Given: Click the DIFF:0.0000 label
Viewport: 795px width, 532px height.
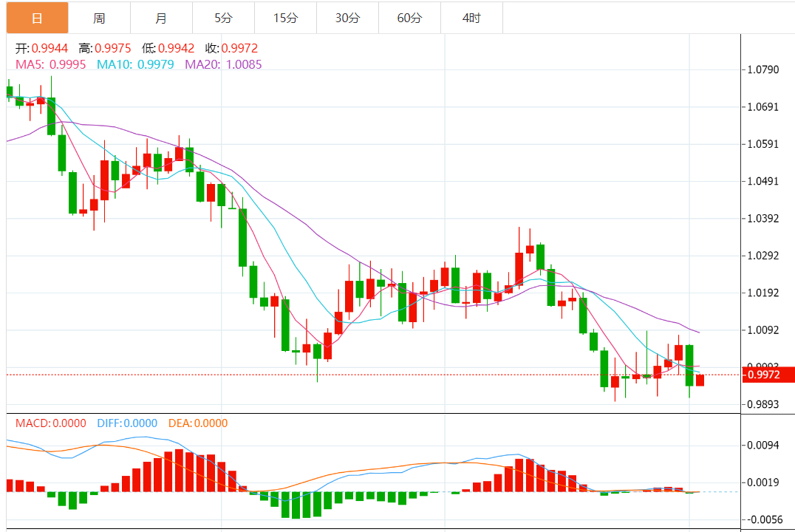Looking at the screenshot, I should tap(127, 423).
